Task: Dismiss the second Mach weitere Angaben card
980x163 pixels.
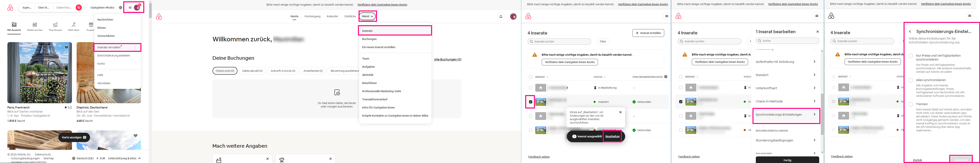Action: click(x=331, y=159)
